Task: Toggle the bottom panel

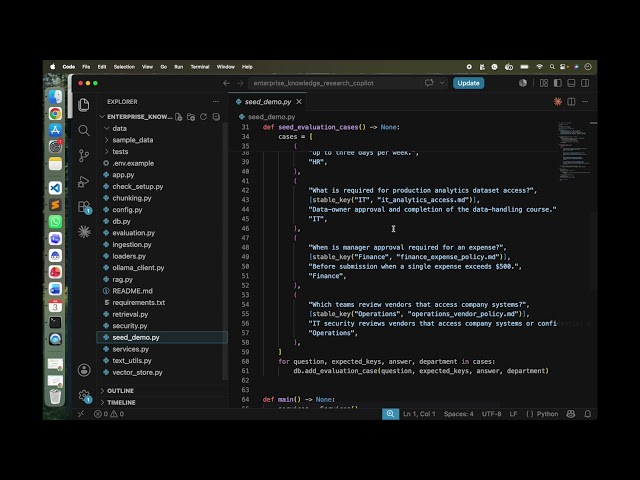Action: pyautogui.click(x=571, y=83)
